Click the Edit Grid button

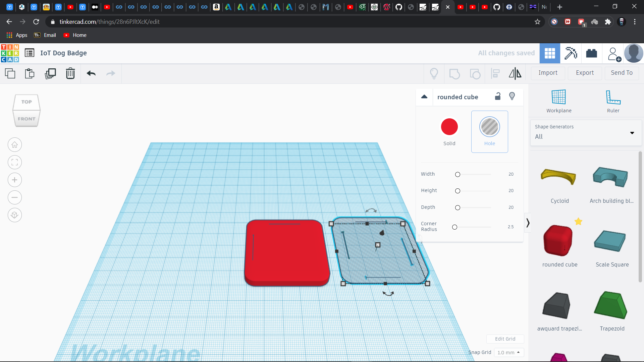point(505,339)
